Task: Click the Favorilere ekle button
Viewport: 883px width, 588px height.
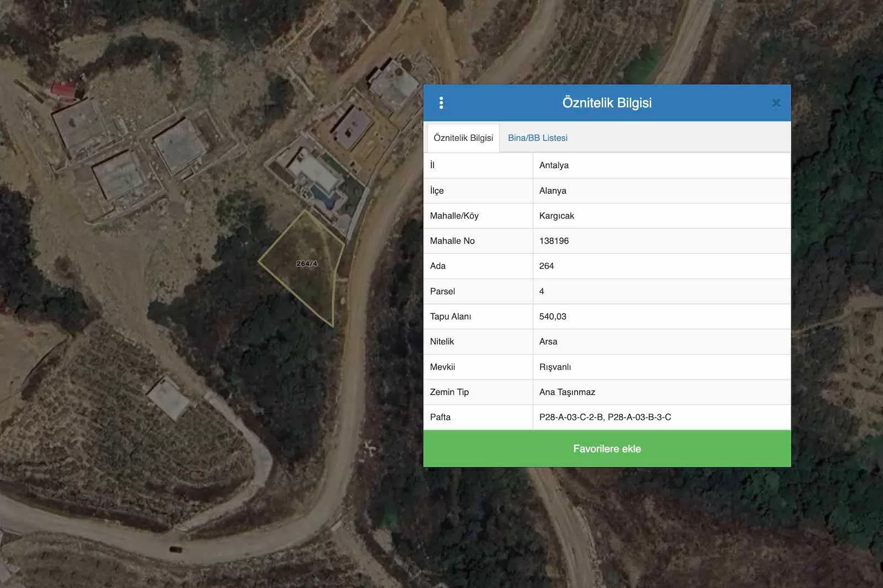Action: pyautogui.click(x=607, y=448)
